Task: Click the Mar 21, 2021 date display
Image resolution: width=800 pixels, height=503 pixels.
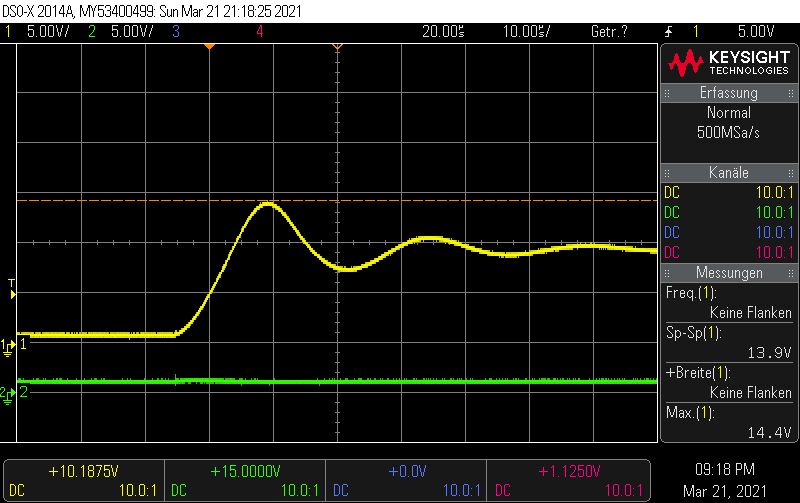Action: pyautogui.click(x=724, y=491)
